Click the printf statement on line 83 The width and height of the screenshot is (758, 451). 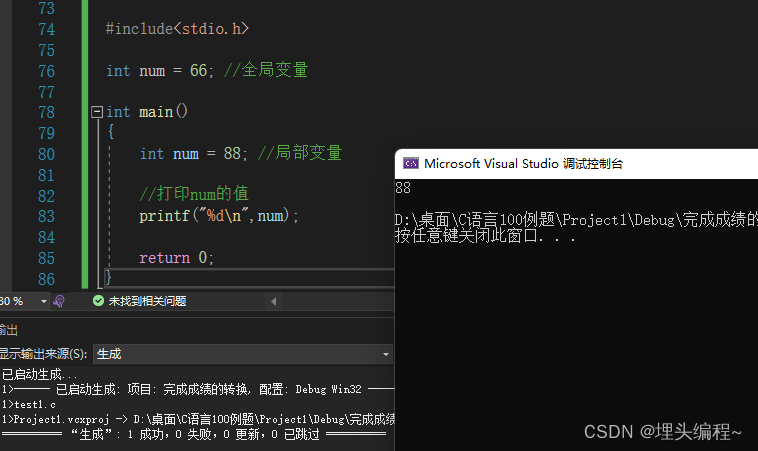tap(219, 216)
